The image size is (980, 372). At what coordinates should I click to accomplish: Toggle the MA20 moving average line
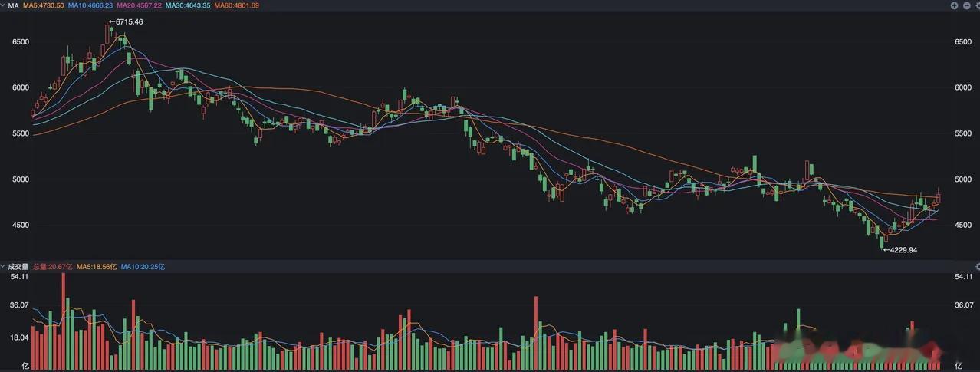tap(139, 5)
